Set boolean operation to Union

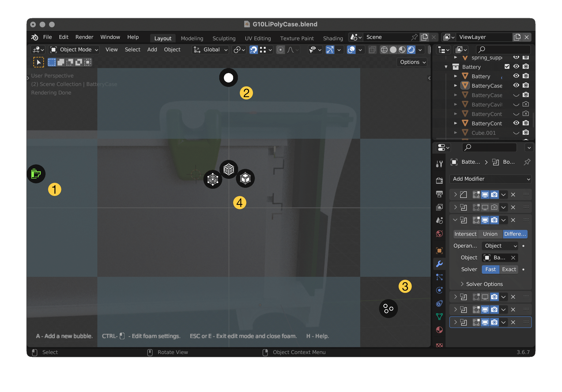[490, 234]
